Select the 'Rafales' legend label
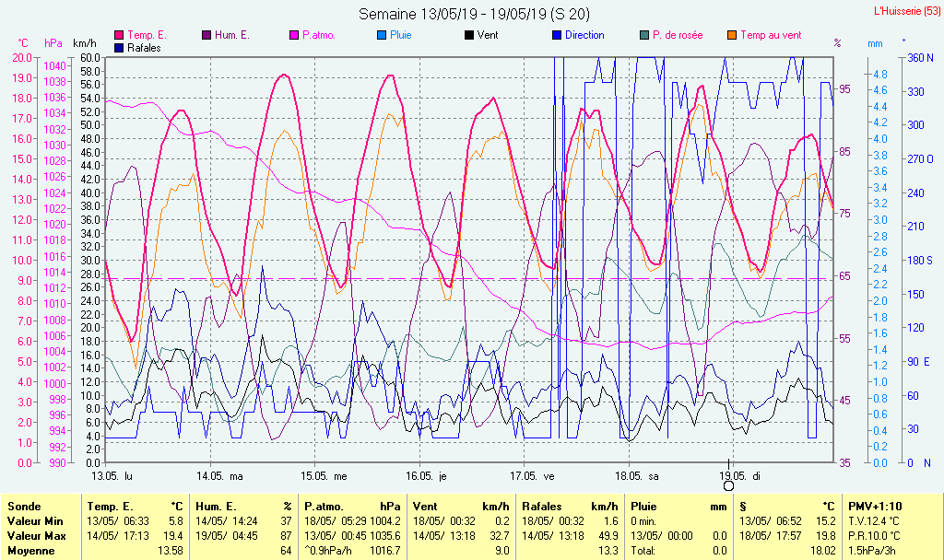The image size is (944, 560). 144,48
